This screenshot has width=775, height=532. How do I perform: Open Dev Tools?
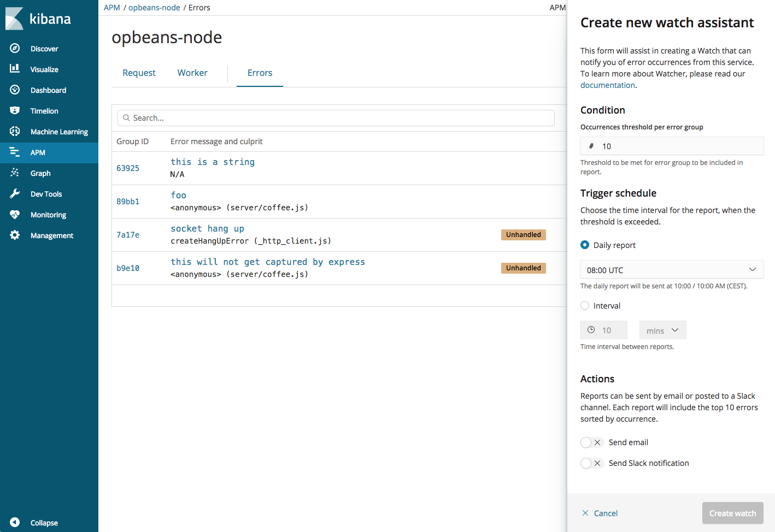tap(45, 193)
